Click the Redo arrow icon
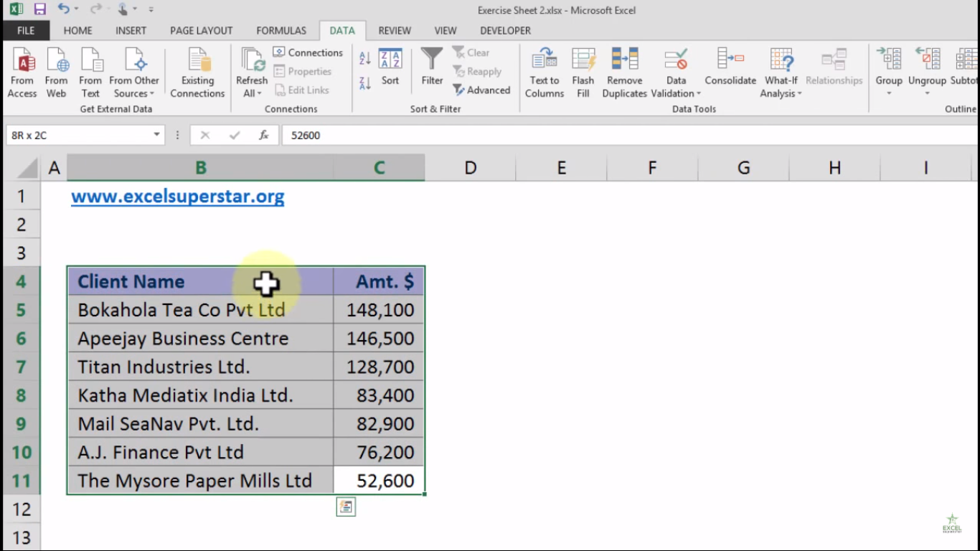Image resolution: width=980 pixels, height=551 pixels. (95, 9)
